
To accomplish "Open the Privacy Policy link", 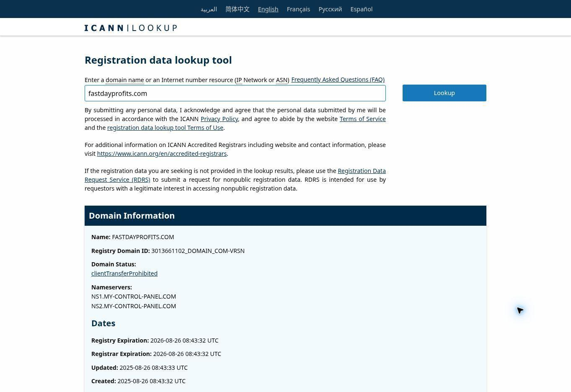I will click(x=219, y=119).
